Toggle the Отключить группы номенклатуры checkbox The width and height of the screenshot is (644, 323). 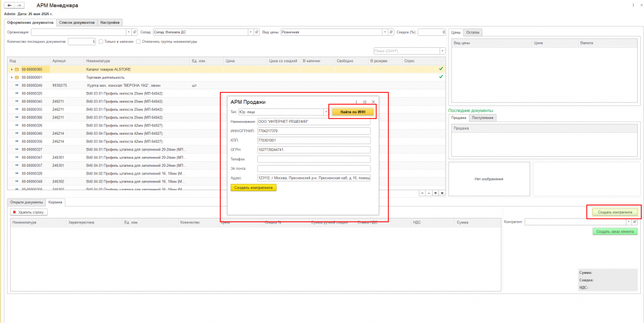(138, 42)
